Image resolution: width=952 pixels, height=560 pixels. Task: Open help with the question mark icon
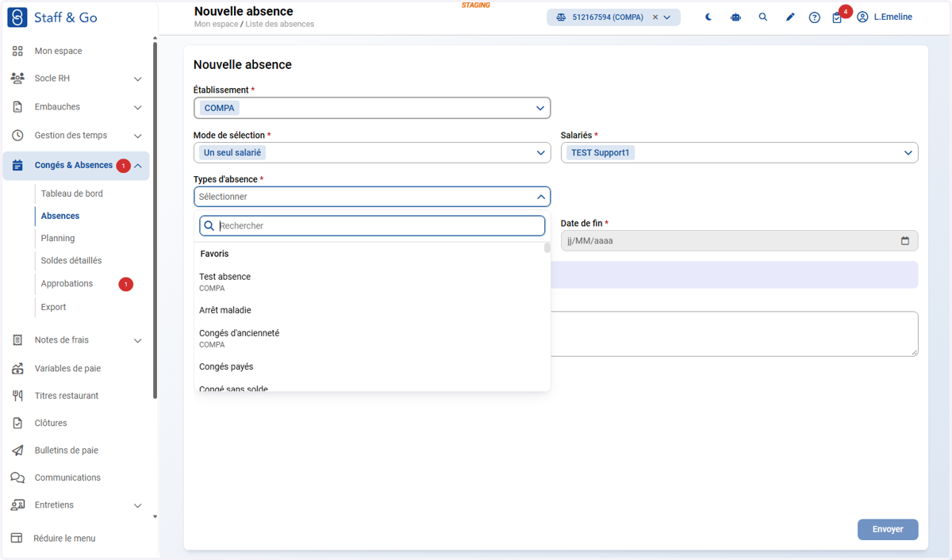pos(815,17)
